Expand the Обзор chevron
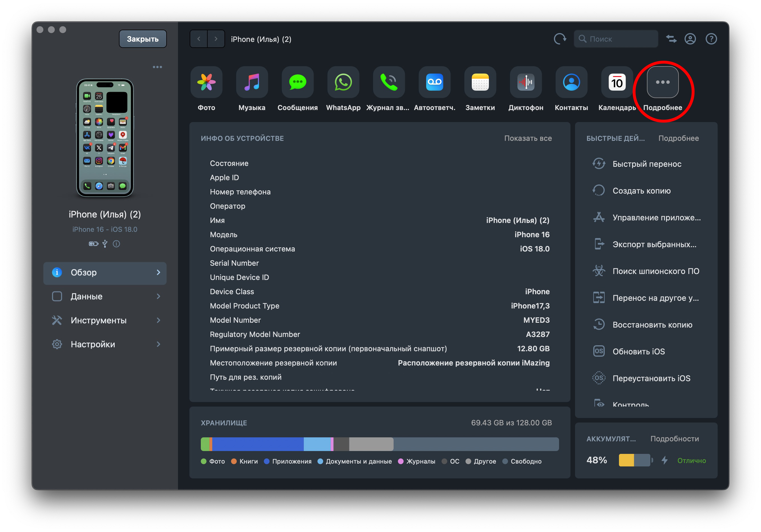The image size is (761, 532). point(158,272)
